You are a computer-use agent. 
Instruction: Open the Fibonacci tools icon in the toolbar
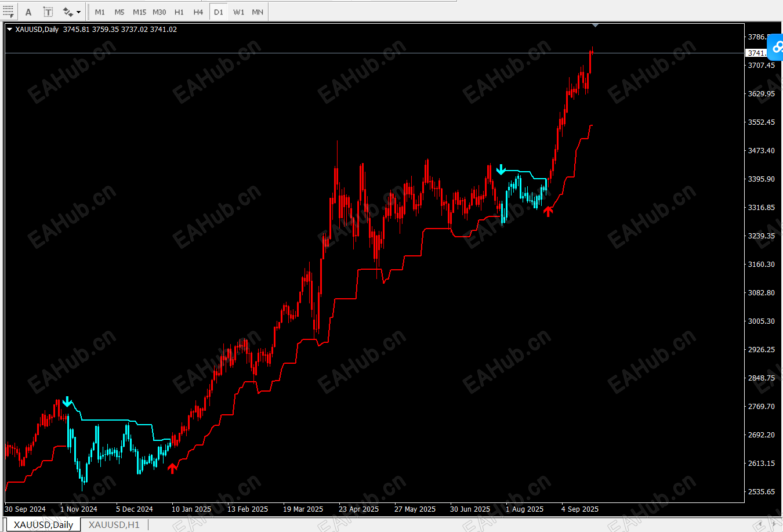[8, 12]
